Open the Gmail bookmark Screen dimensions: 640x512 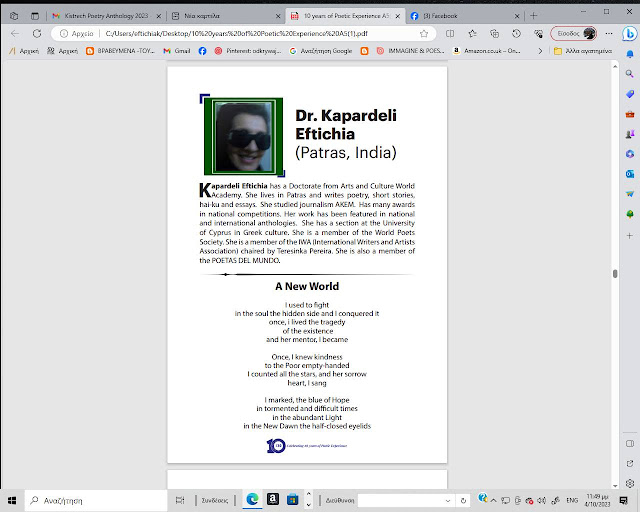coord(177,51)
